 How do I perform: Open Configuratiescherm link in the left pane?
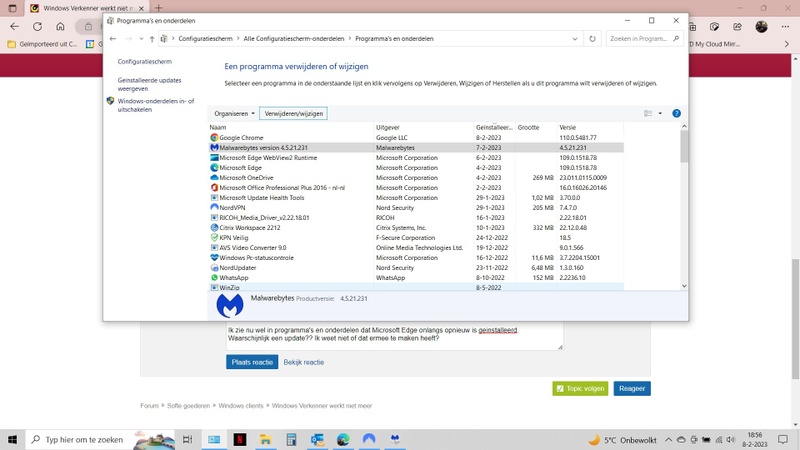point(144,61)
